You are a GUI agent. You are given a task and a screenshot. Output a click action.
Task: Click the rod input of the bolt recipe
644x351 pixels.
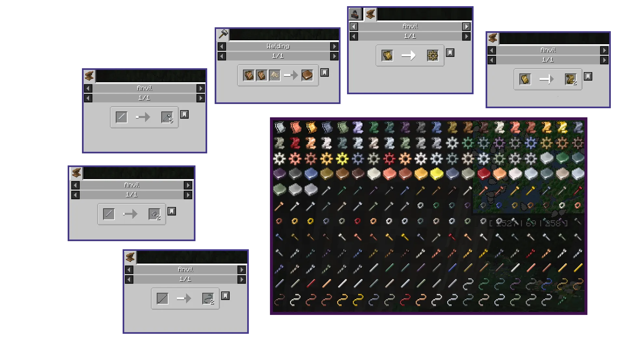[121, 117]
